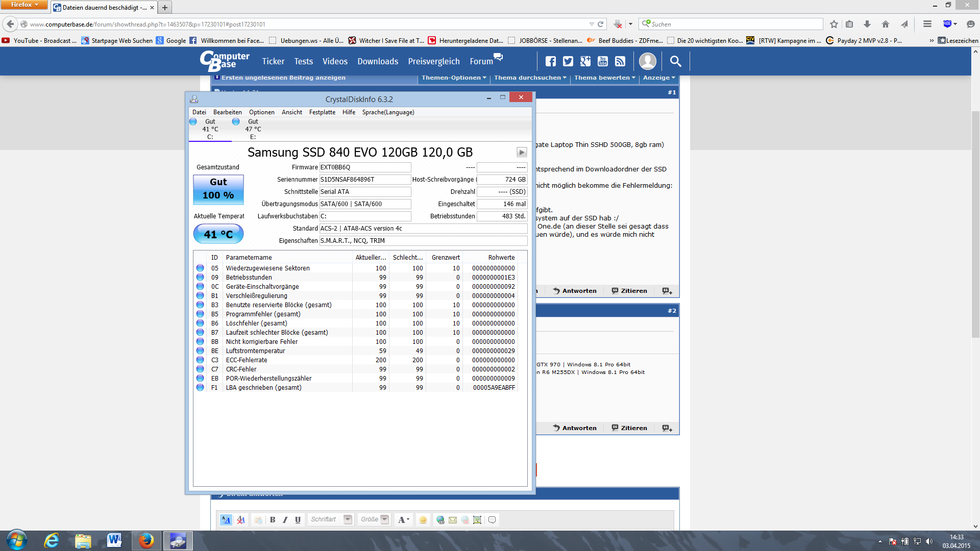Viewport: 980px width, 551px height.
Task: Click the next disk arrow button
Action: [x=521, y=152]
